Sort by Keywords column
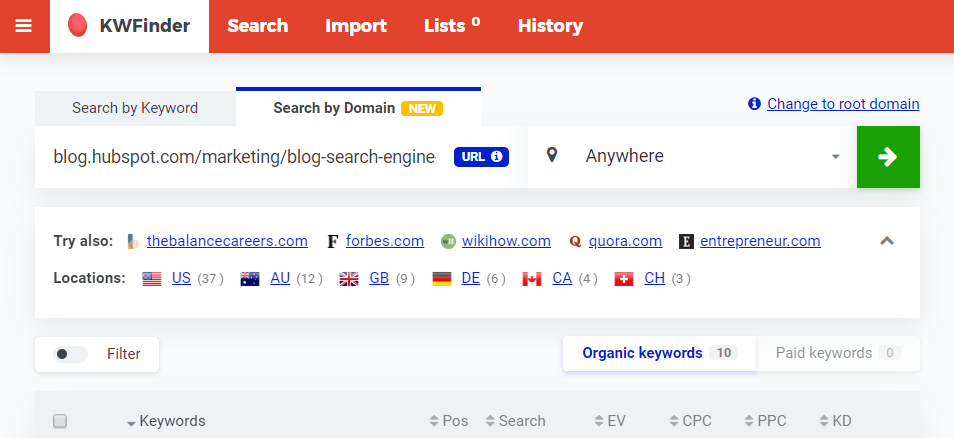The height and width of the screenshot is (438, 954). pos(166,421)
